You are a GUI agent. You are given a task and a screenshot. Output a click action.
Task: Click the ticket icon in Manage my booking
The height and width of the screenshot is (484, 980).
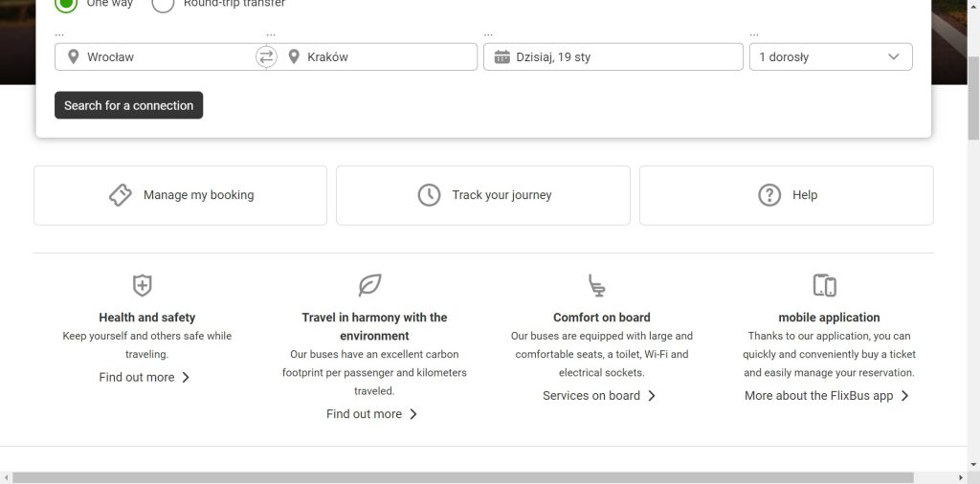[x=121, y=195]
